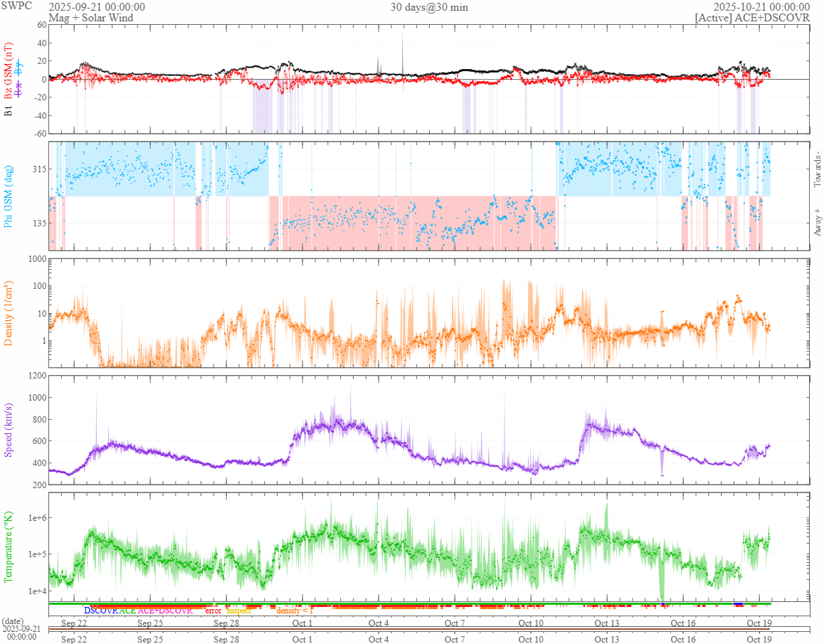Viewport: 824px width, 644px height.
Task: Click the 1200 tick on the Speed axis
Action: pyautogui.click(x=37, y=375)
